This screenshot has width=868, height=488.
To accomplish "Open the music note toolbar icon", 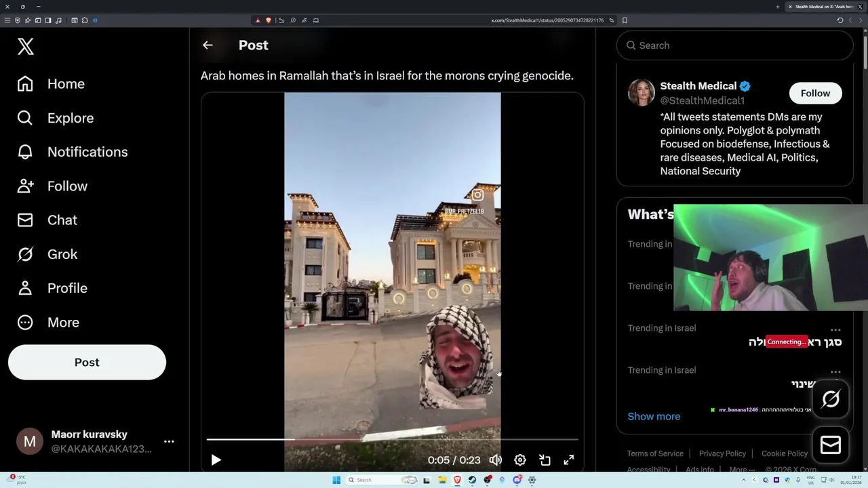I will pos(59,20).
